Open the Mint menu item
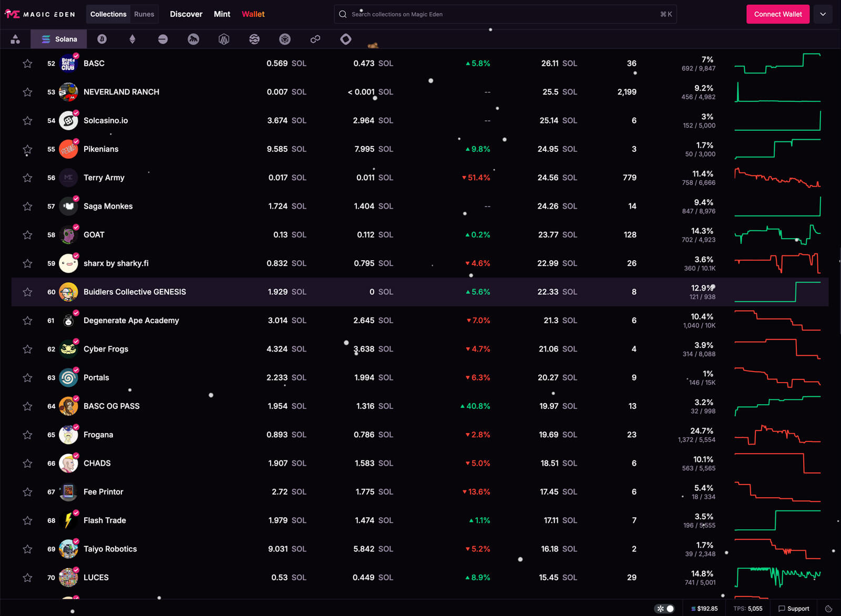Viewport: 841px width, 616px height. pyautogui.click(x=222, y=14)
